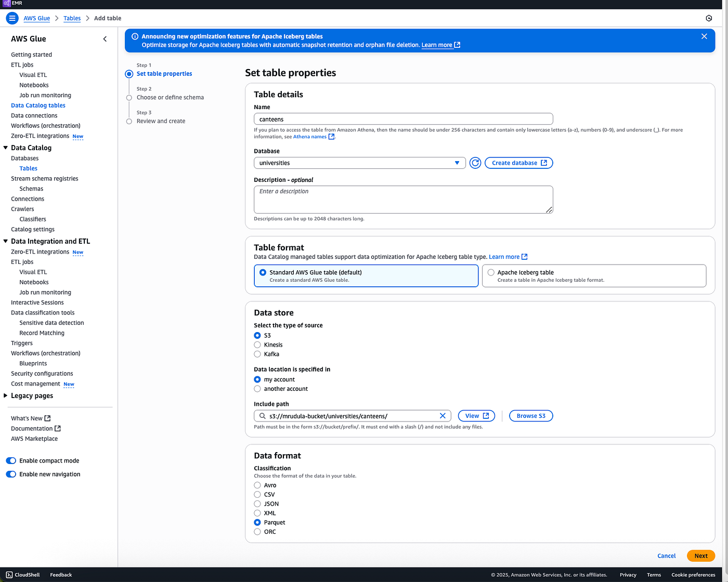Image resolution: width=728 pixels, height=582 pixels.
Task: Open the Database dropdown showing universities
Action: 360,163
